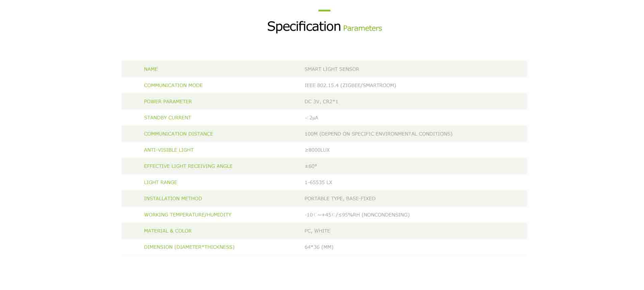Image resolution: width=644 pixels, height=290 pixels.
Task: Click the Specification heading
Action: [x=304, y=26]
